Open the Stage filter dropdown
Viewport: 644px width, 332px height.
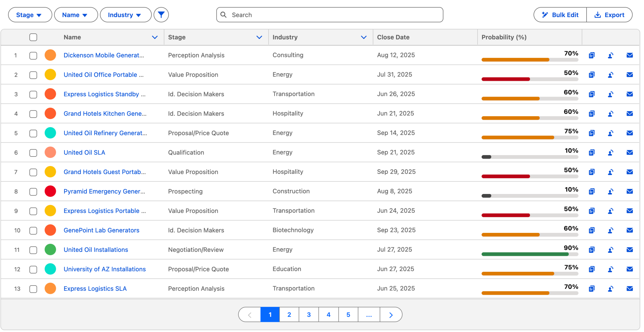click(30, 15)
